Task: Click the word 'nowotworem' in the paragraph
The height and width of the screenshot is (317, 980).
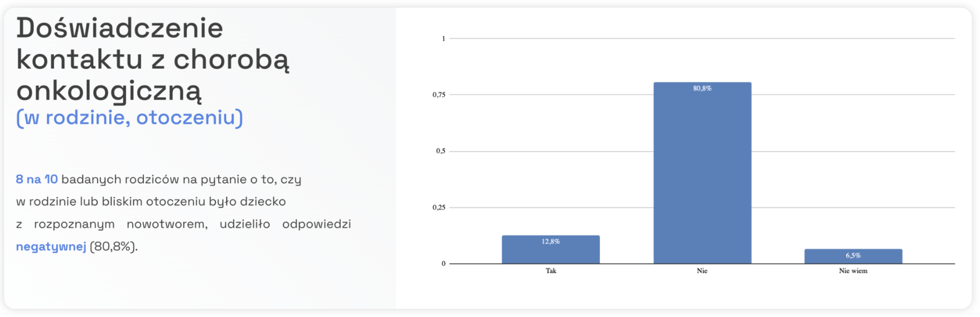Action: tap(167, 224)
